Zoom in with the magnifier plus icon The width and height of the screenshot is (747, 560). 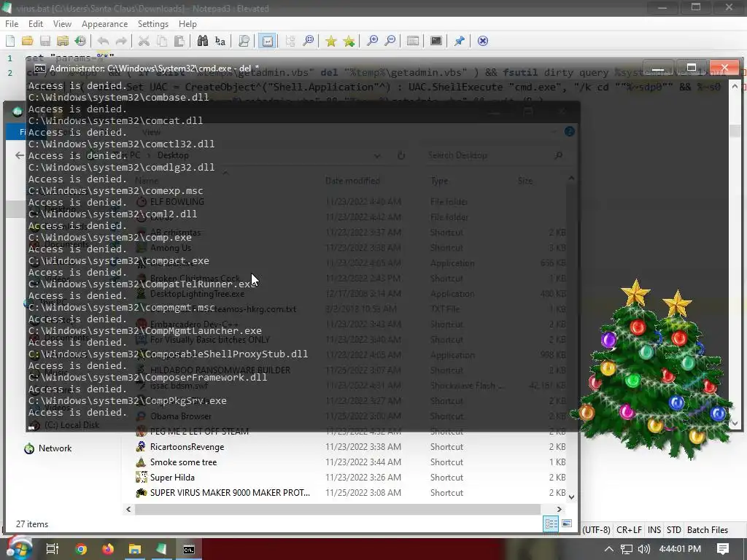pyautogui.click(x=372, y=41)
